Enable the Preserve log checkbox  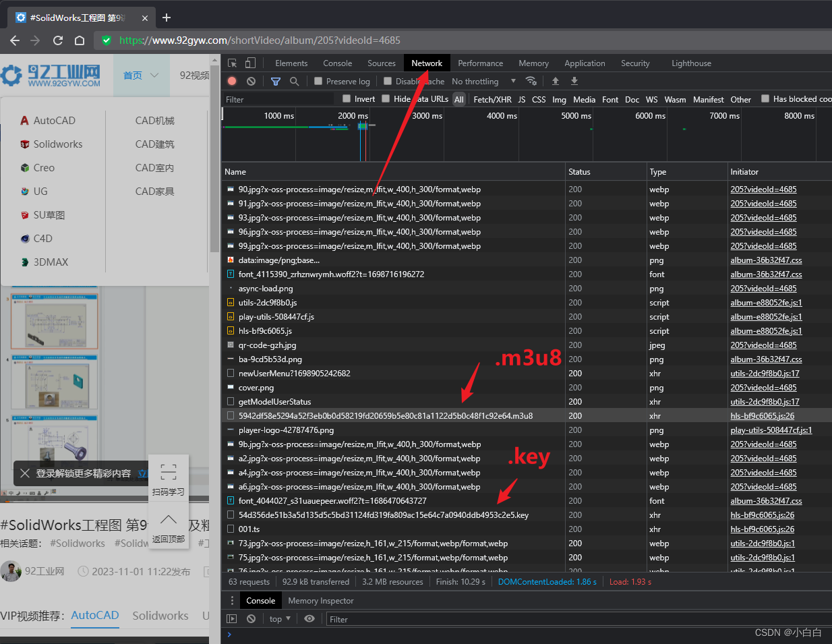318,81
